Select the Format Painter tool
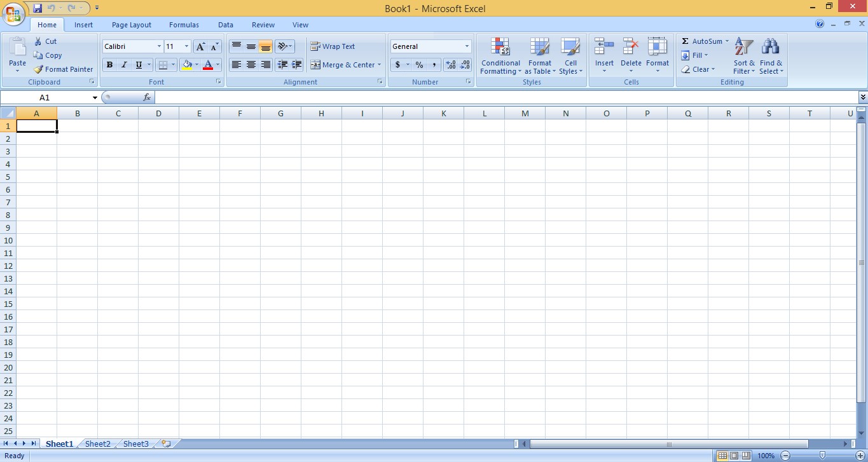Screen dimensions: 868x462 (63, 69)
